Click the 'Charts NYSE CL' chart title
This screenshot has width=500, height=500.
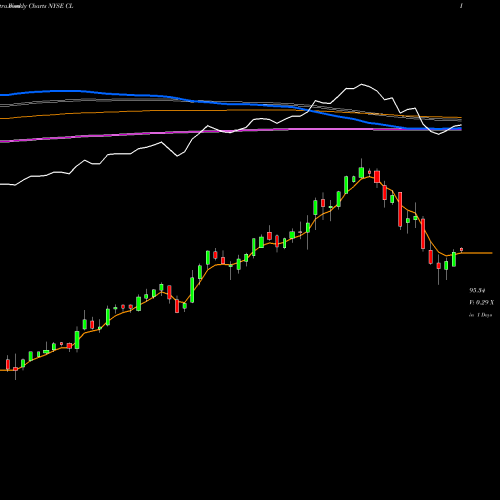tap(51, 6)
